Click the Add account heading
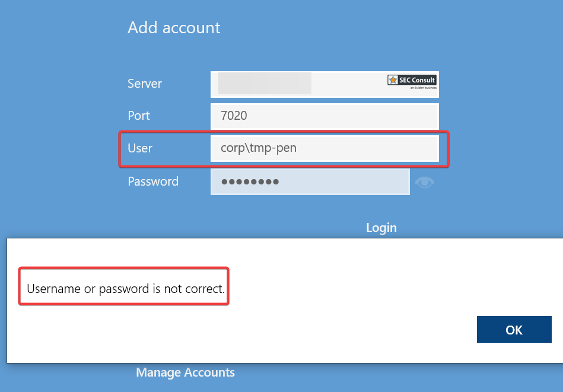This screenshot has width=563, height=392. pyautogui.click(x=174, y=28)
